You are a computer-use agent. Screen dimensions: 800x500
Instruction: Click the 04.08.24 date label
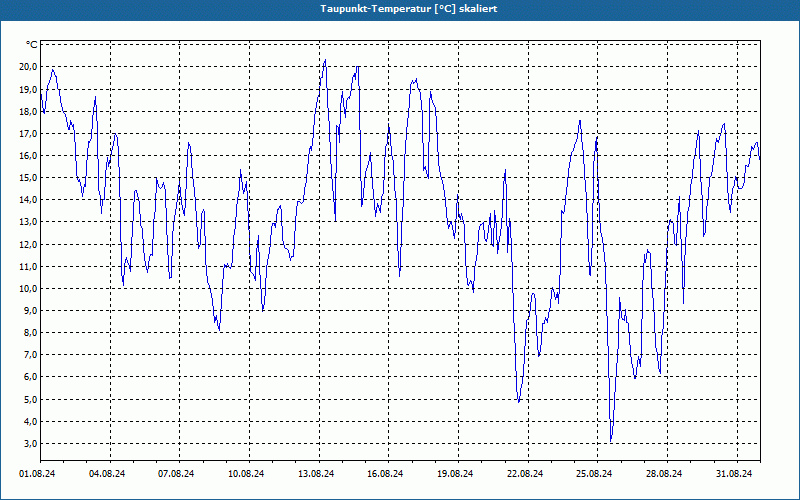(107, 474)
